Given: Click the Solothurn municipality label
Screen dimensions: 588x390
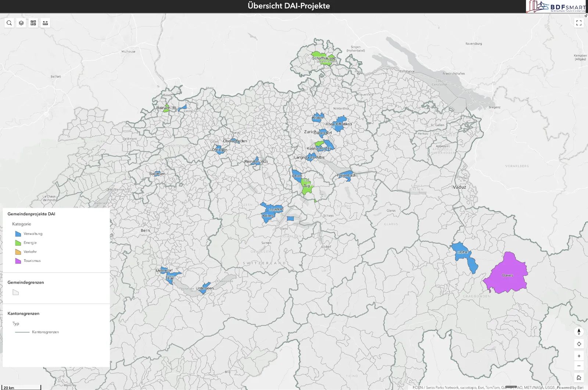Looking at the screenshot, I should [x=157, y=174].
